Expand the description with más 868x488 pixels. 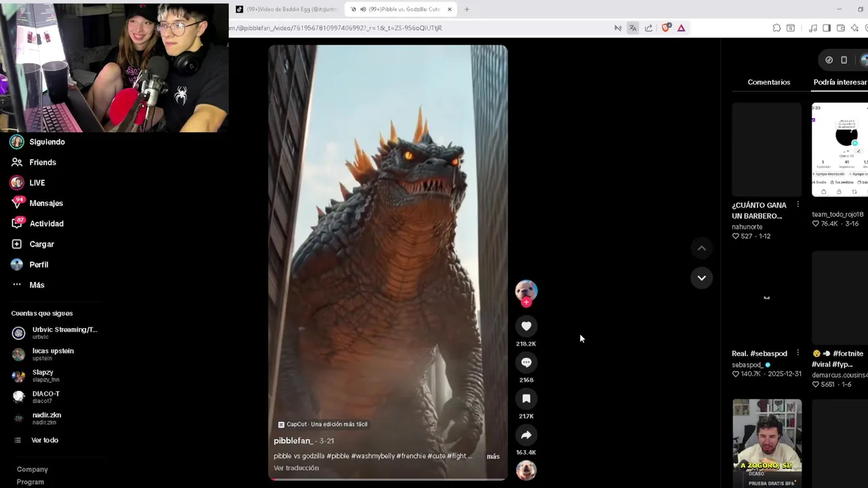click(493, 456)
